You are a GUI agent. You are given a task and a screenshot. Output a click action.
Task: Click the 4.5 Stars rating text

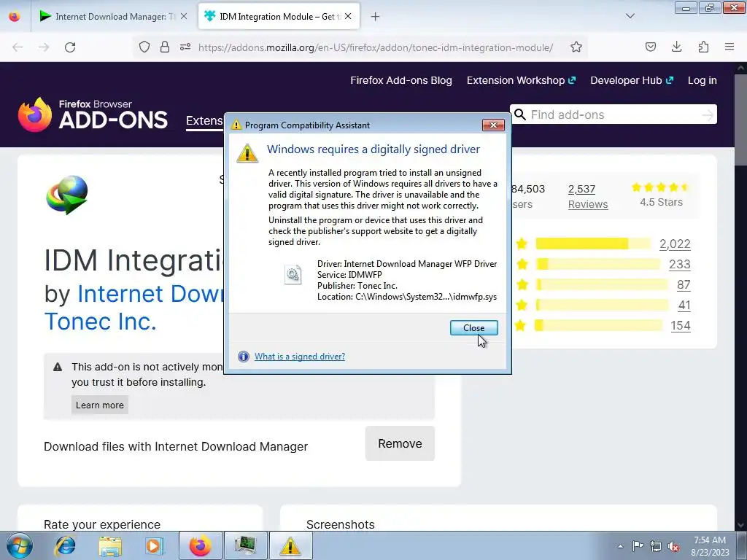[x=661, y=202]
